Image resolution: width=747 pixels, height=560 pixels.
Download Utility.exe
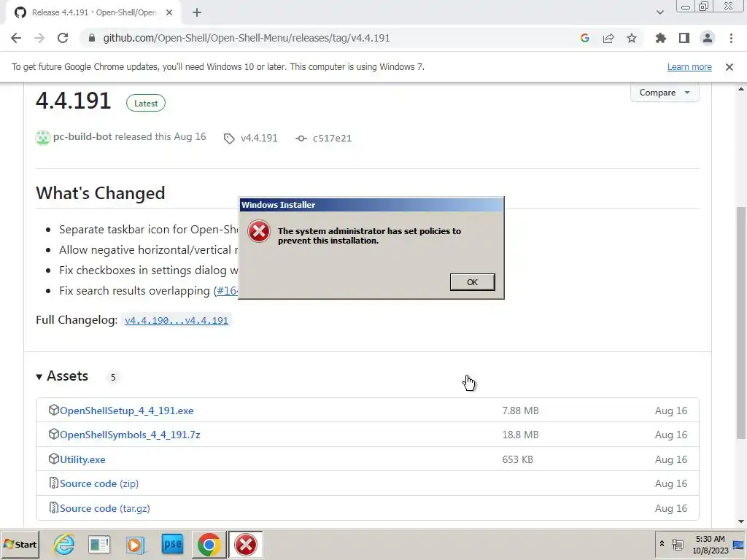click(x=82, y=459)
